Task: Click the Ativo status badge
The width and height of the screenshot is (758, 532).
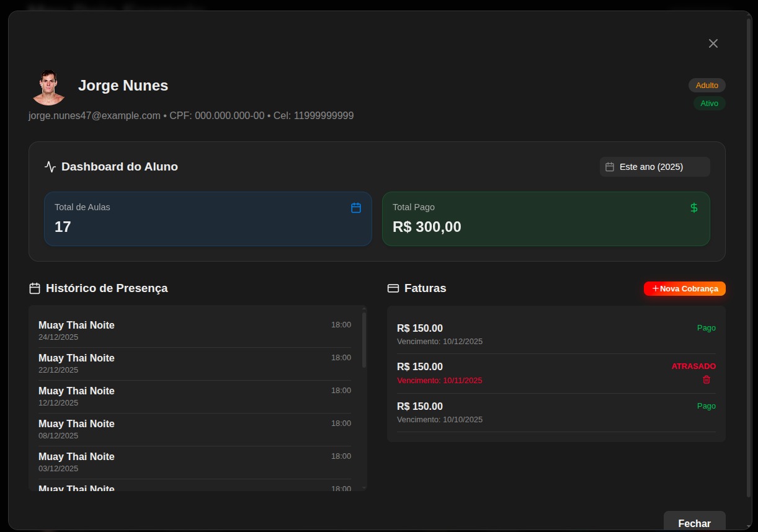Action: 709,104
